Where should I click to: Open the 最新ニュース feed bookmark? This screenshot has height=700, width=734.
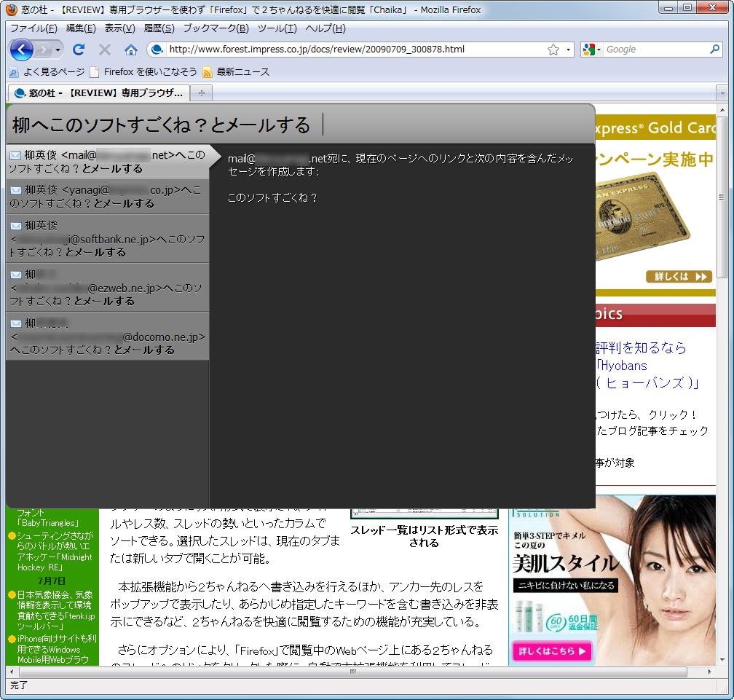pyautogui.click(x=237, y=72)
